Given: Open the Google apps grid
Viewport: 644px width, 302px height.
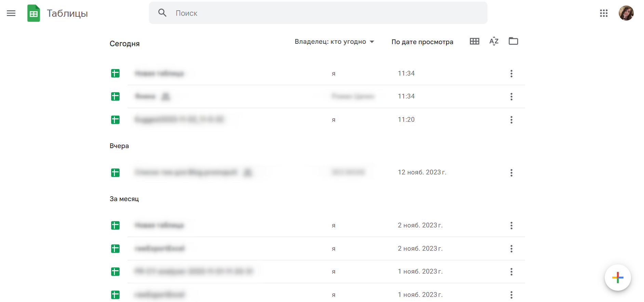Looking at the screenshot, I should [604, 13].
